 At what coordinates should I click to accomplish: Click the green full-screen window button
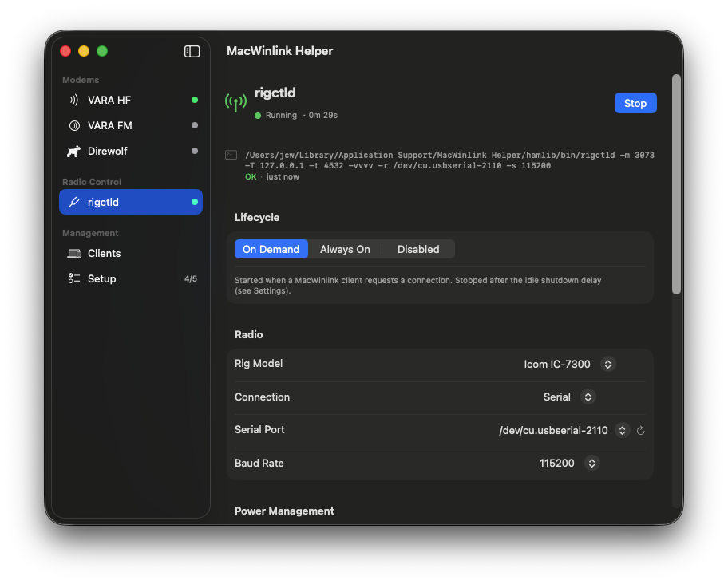pos(102,51)
